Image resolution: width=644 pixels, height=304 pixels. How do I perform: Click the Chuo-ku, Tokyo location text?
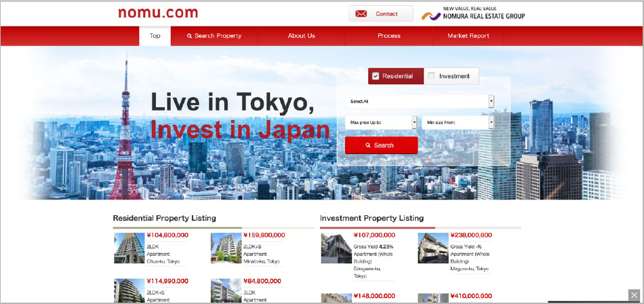[163, 262]
